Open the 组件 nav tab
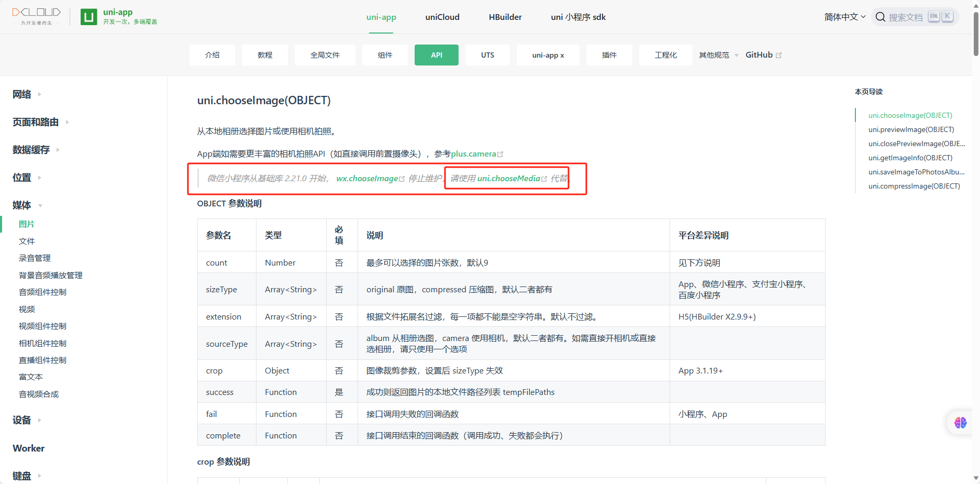 coord(385,55)
